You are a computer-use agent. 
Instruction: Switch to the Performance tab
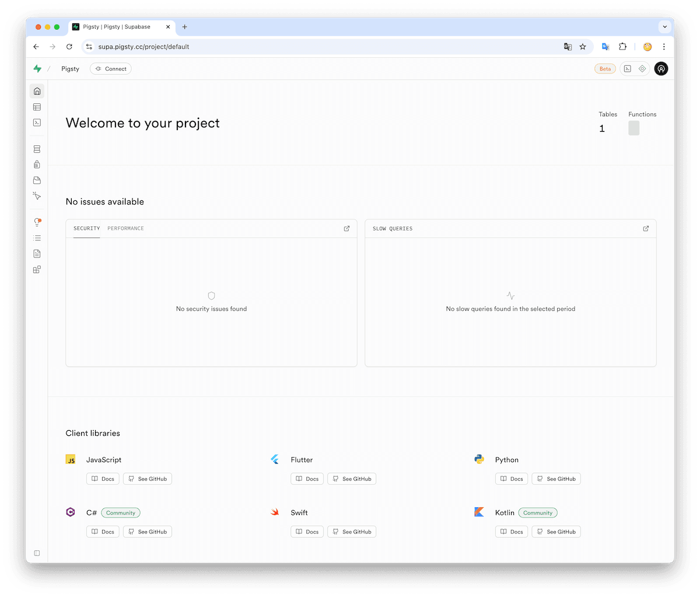[125, 228]
